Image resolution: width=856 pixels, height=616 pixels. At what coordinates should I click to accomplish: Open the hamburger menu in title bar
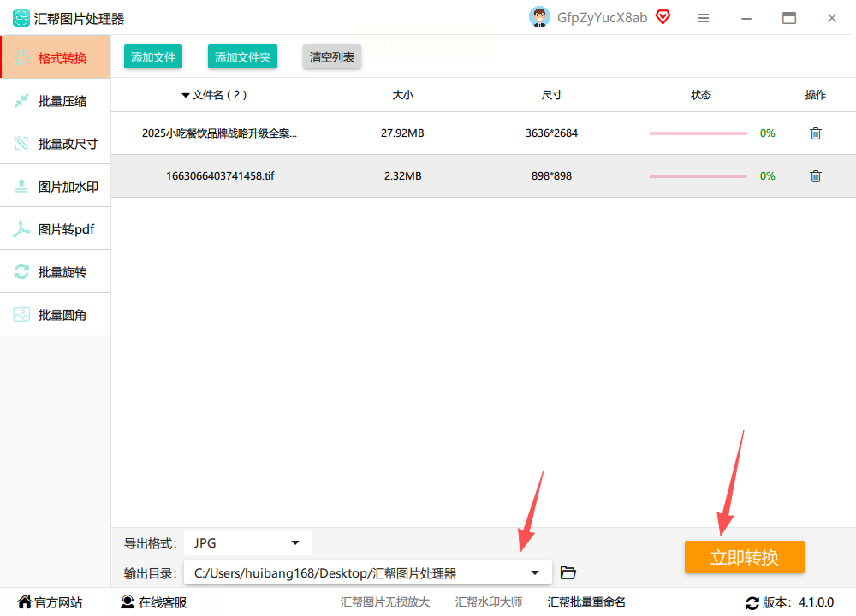pos(703,18)
